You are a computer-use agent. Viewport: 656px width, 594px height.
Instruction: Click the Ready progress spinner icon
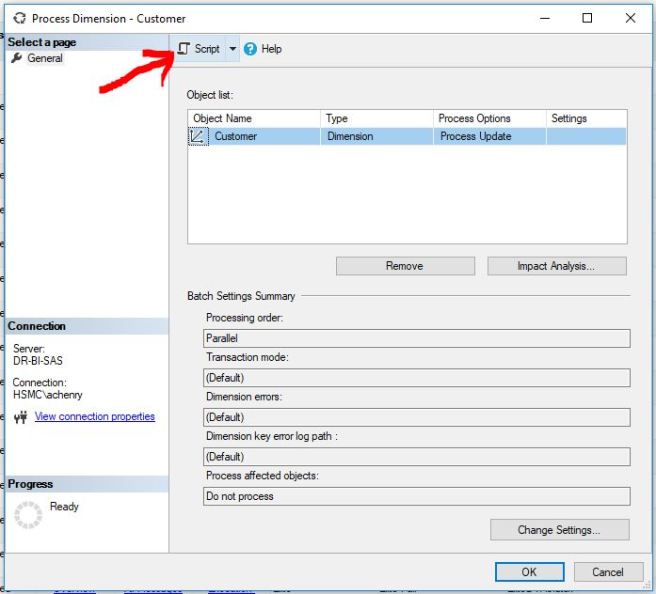29,515
